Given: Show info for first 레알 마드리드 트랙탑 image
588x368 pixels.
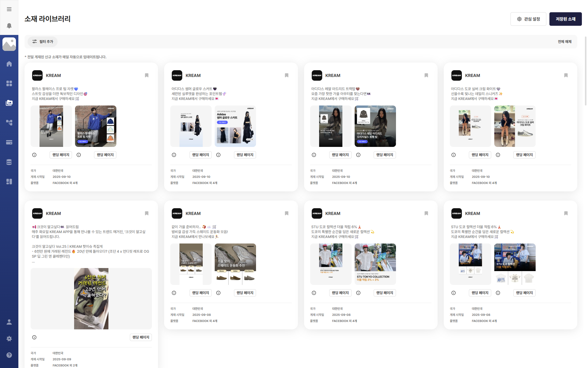Looking at the screenshot, I should click(314, 155).
